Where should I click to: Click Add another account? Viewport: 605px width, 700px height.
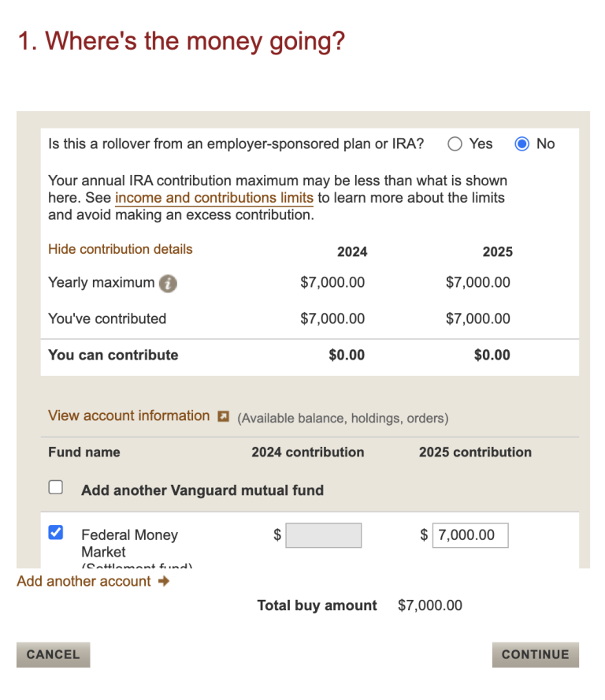click(x=83, y=581)
